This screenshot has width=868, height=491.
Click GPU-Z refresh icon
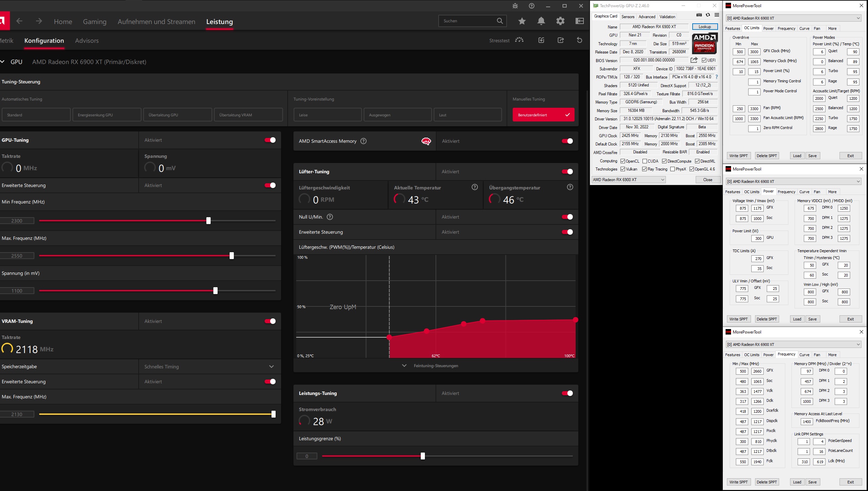(x=708, y=15)
